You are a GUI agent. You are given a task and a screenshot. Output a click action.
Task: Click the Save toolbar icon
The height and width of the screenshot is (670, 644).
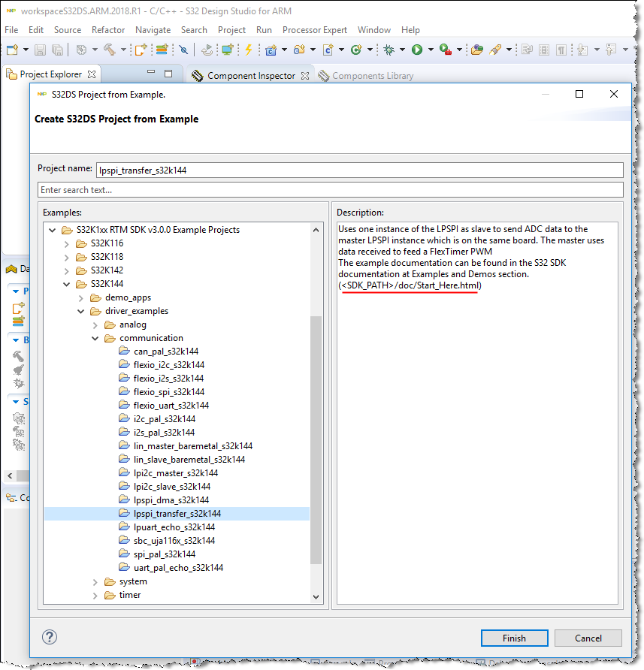point(40,50)
